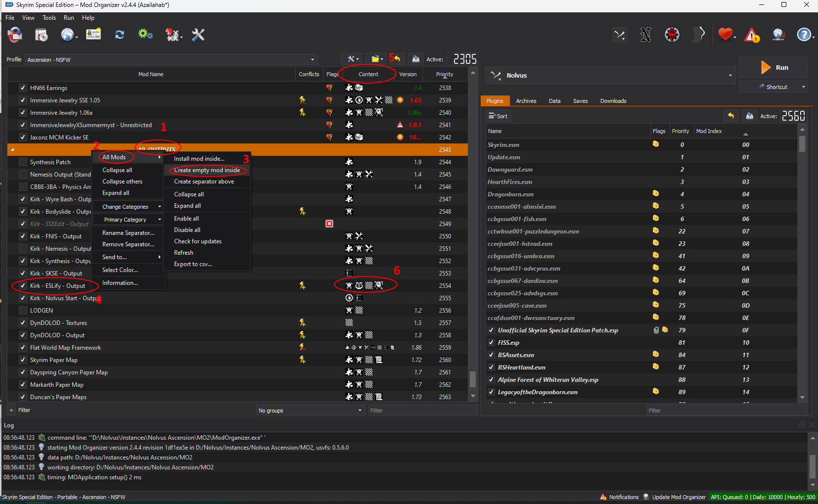The width and height of the screenshot is (818, 504).
Task: Select Create empty mod inside
Action: (x=207, y=170)
